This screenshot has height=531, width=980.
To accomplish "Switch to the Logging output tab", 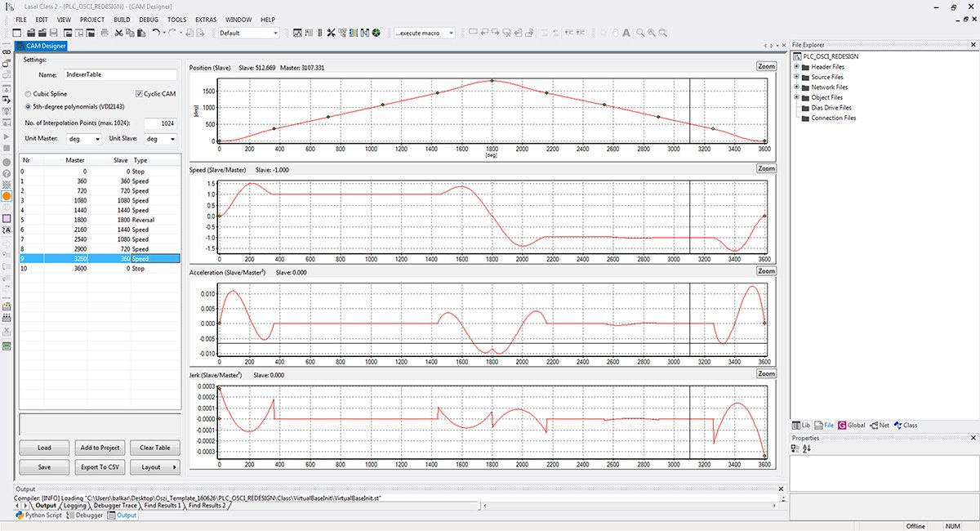I will click(x=74, y=506).
